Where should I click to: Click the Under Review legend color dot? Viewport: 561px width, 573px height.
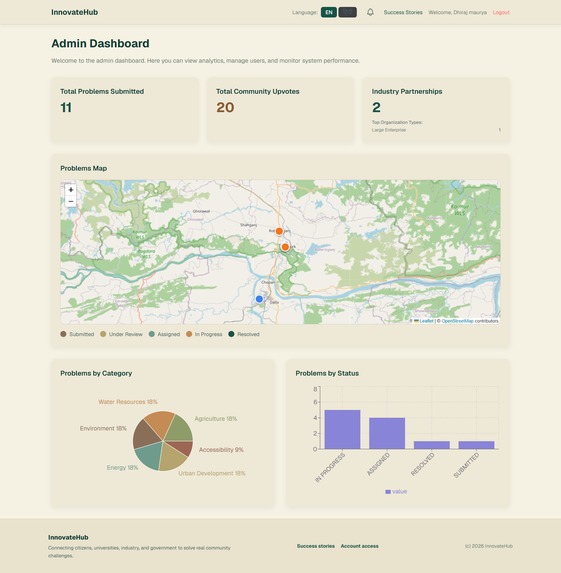coord(103,334)
